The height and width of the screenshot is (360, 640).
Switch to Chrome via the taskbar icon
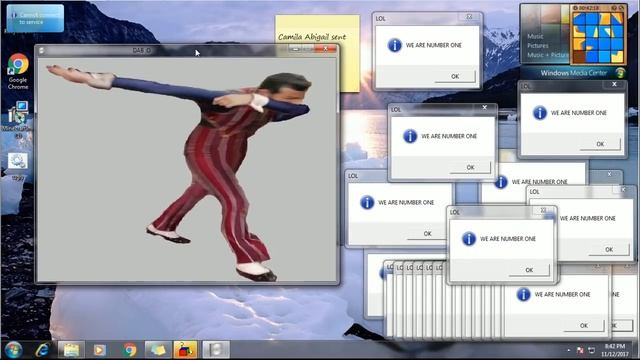tap(130, 350)
